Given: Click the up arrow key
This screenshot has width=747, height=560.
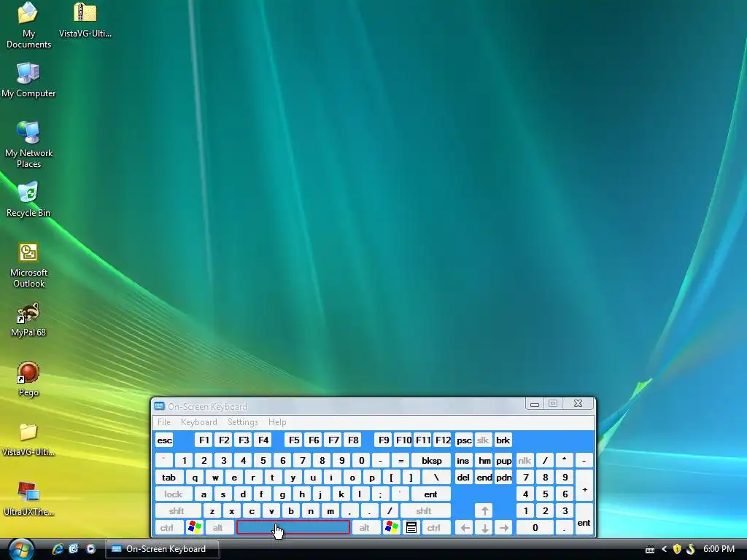Looking at the screenshot, I should [x=484, y=510].
